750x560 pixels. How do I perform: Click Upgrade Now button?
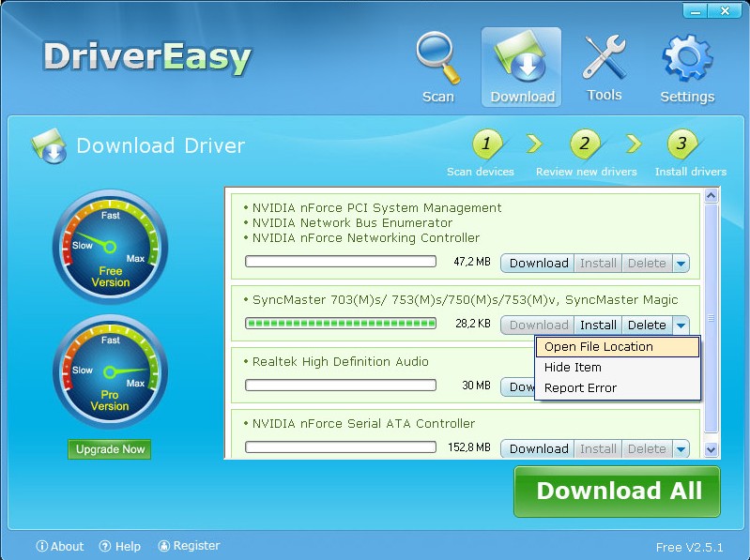[110, 449]
